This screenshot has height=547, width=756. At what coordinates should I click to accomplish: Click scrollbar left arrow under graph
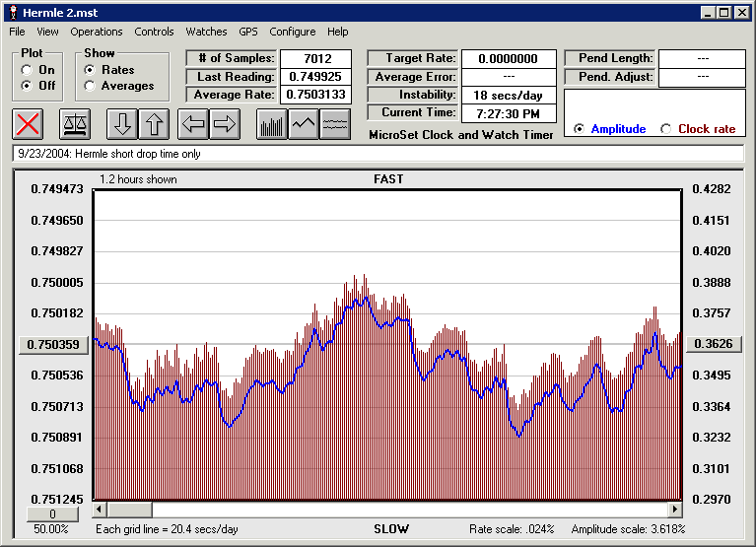(x=100, y=510)
